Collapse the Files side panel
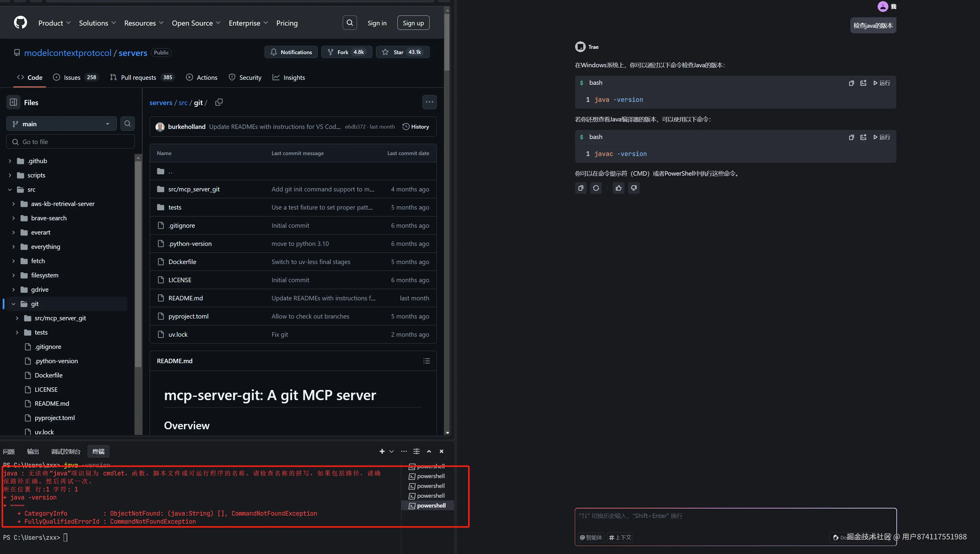This screenshot has height=554, width=980. 13,102
